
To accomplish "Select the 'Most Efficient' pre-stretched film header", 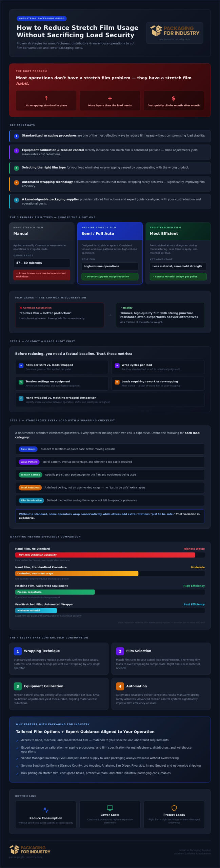I will [x=178, y=231].
